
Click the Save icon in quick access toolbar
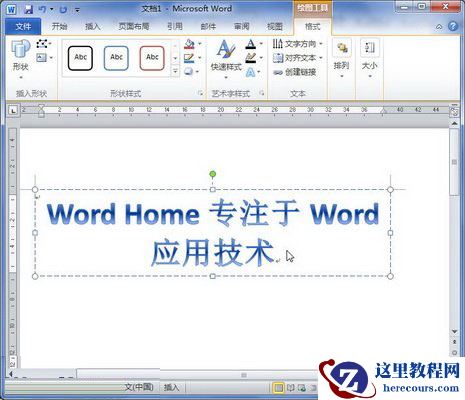pyautogui.click(x=28, y=9)
